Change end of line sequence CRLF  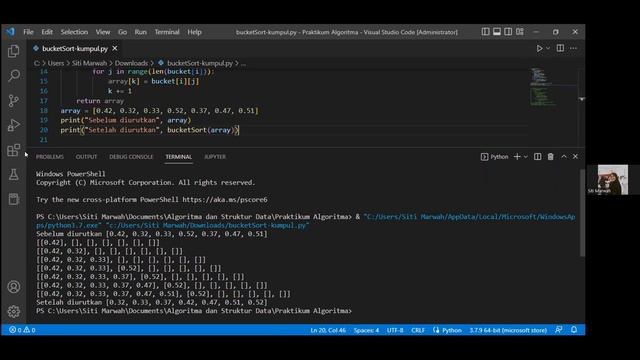(x=418, y=330)
